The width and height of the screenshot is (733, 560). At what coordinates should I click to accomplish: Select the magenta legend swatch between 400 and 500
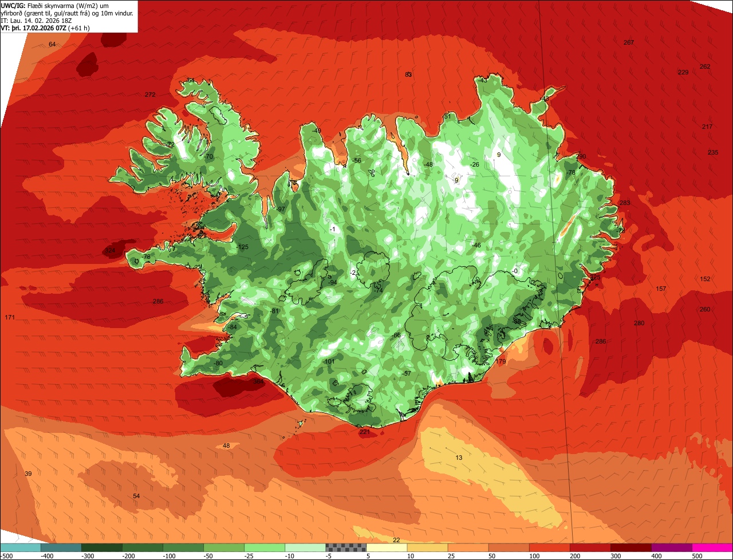coord(672,547)
